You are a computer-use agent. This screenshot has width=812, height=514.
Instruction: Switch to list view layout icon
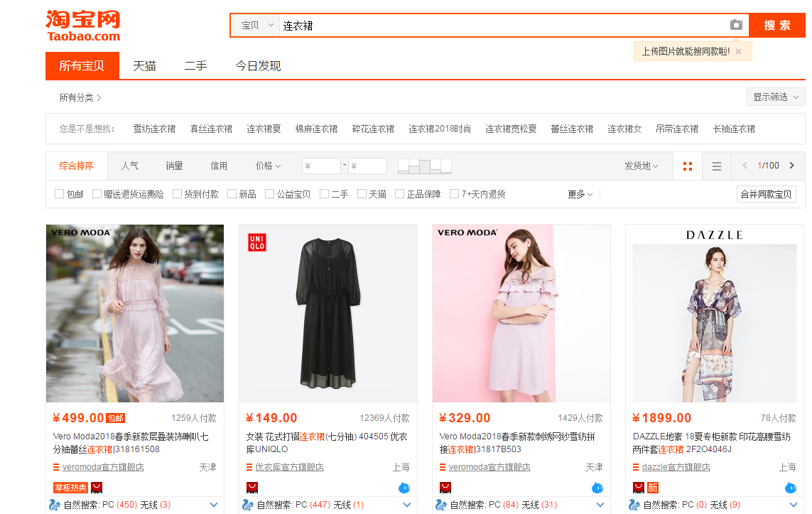[x=717, y=166]
